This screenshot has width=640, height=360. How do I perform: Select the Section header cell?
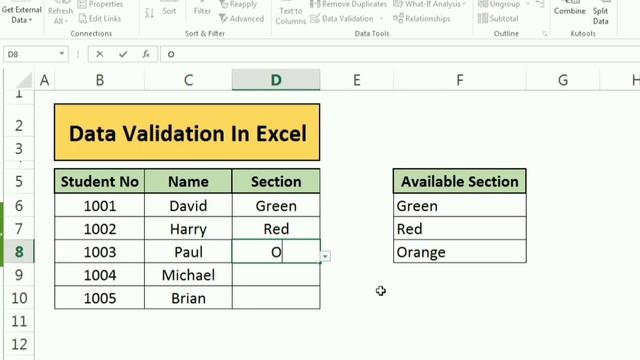(276, 181)
